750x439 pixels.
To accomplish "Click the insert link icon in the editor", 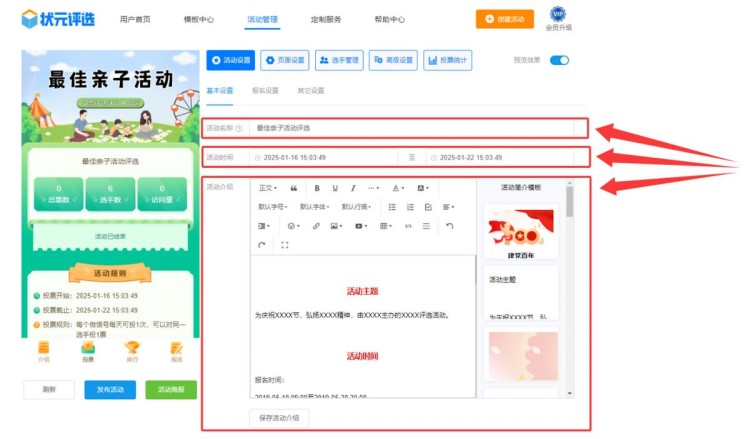I will (316, 226).
